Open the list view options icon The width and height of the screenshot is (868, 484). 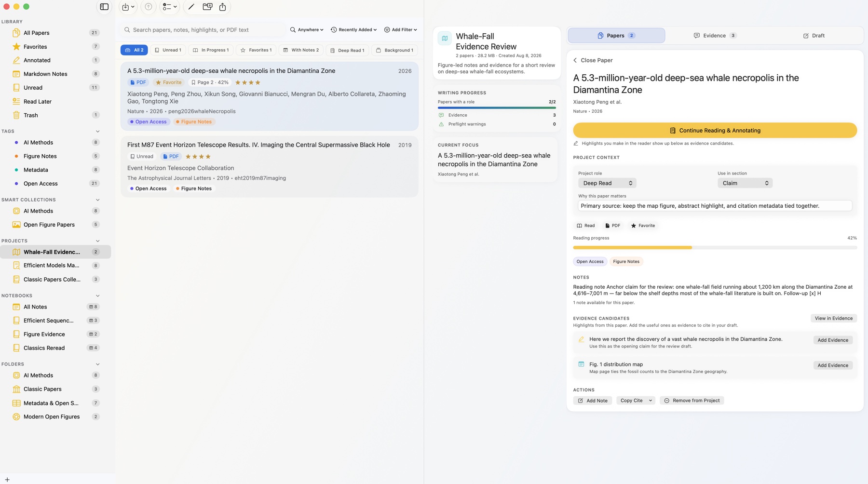(x=169, y=7)
